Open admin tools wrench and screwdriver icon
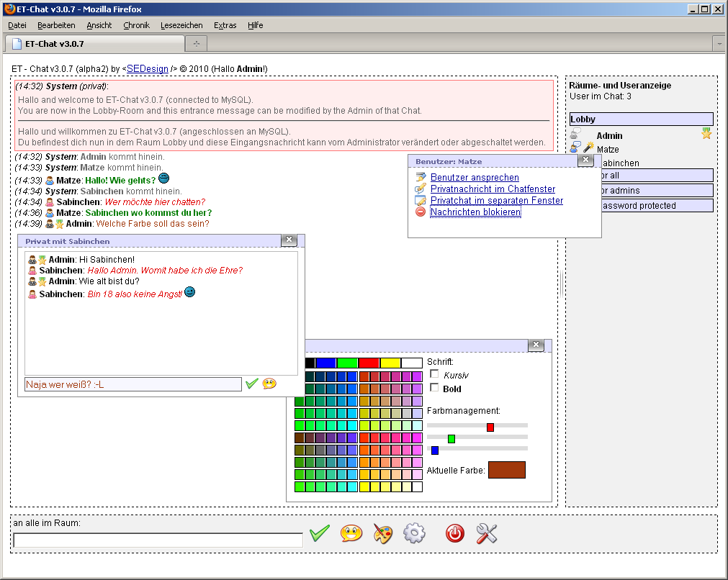728x580 pixels. (487, 533)
